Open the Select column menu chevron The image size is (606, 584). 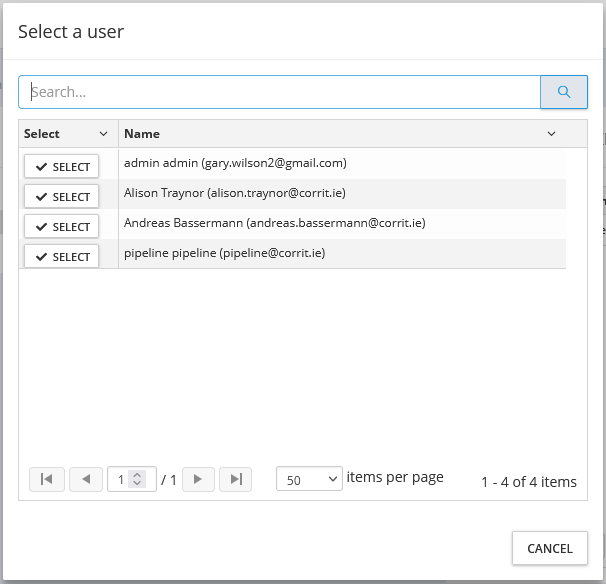point(103,134)
